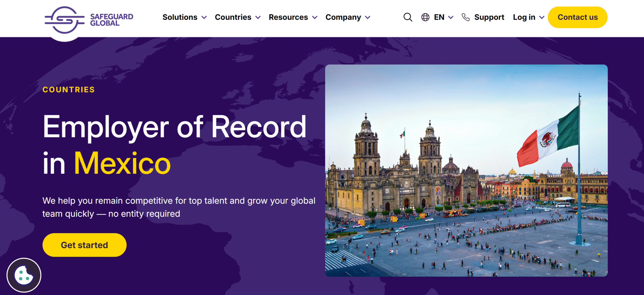Open the Company menu item

343,17
